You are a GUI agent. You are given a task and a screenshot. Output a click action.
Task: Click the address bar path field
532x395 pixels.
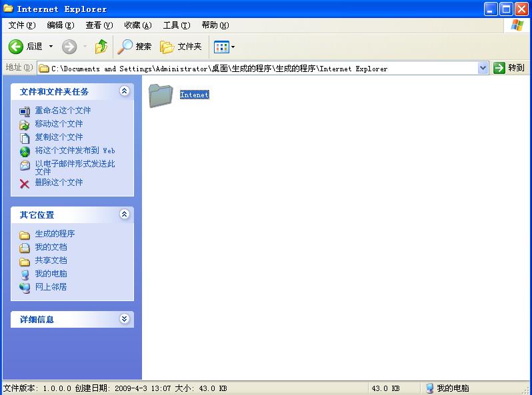click(258, 69)
